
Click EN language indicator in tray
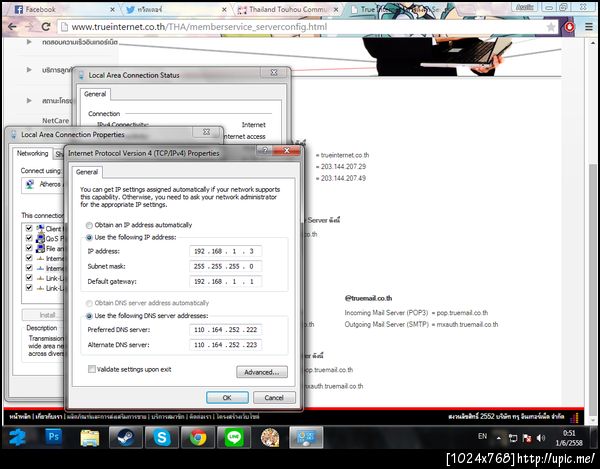(x=482, y=436)
